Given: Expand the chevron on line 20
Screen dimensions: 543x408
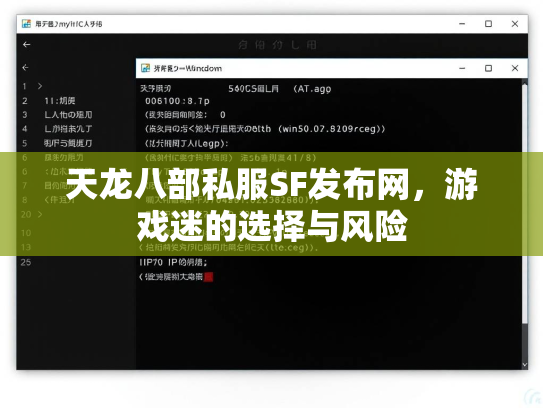Looking at the screenshot, I should click(x=40, y=214).
